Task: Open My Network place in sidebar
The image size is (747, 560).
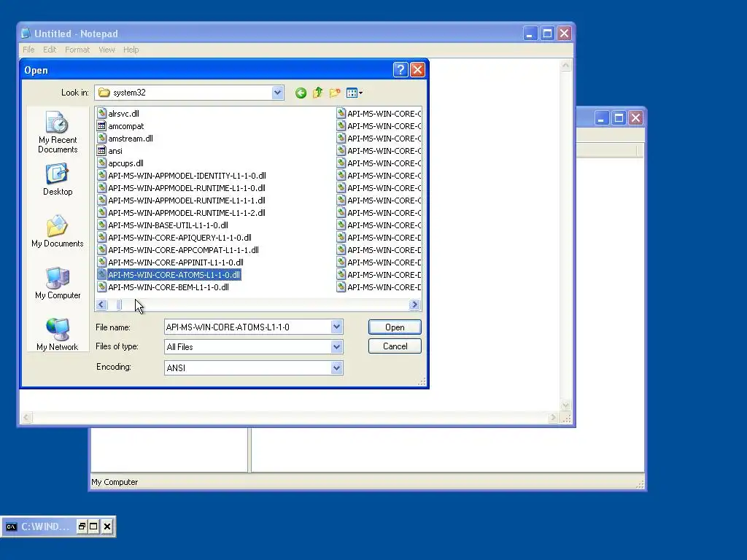Action: coord(58,335)
